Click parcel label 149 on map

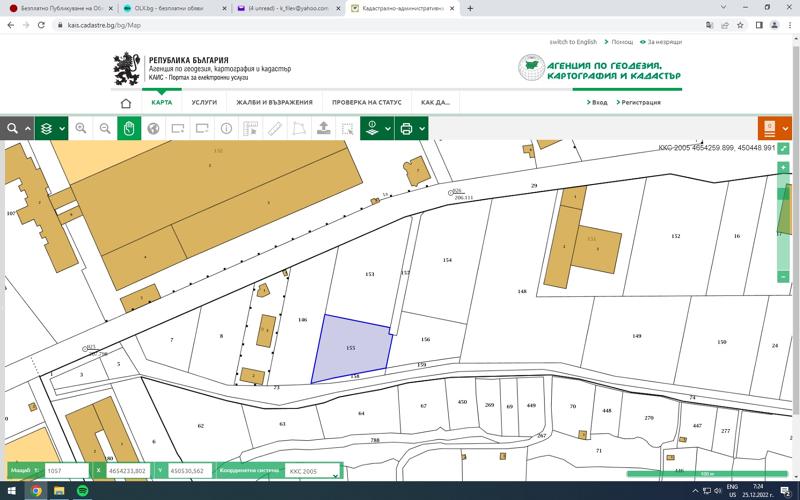636,336
